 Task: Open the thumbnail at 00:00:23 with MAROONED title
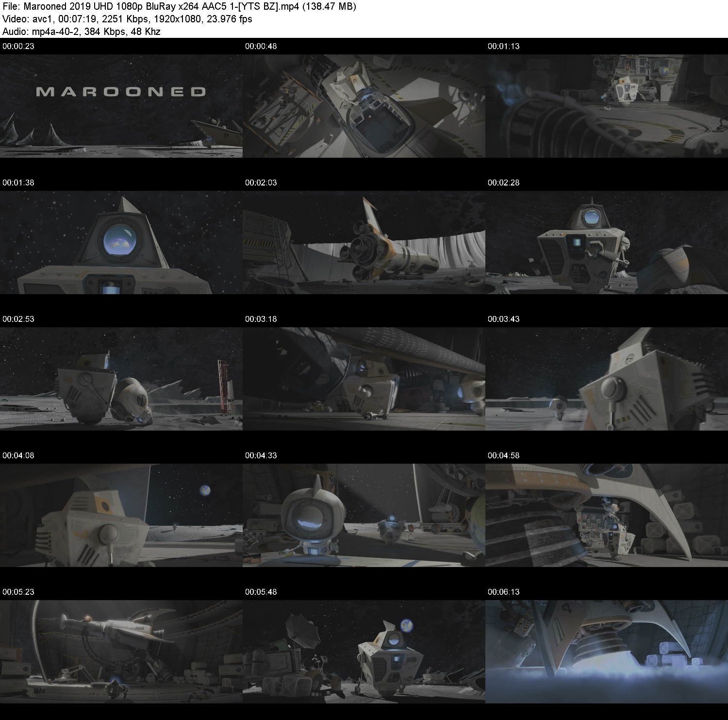tap(121, 106)
